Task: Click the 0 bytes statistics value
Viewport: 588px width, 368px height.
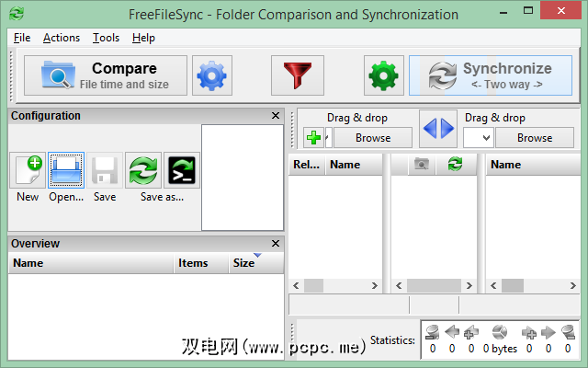Action: (500, 349)
